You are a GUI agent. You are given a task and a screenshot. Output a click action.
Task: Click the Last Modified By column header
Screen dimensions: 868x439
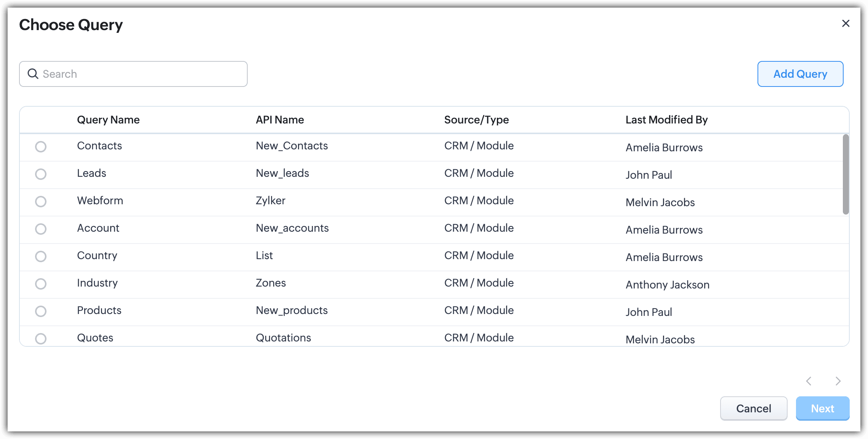click(666, 120)
